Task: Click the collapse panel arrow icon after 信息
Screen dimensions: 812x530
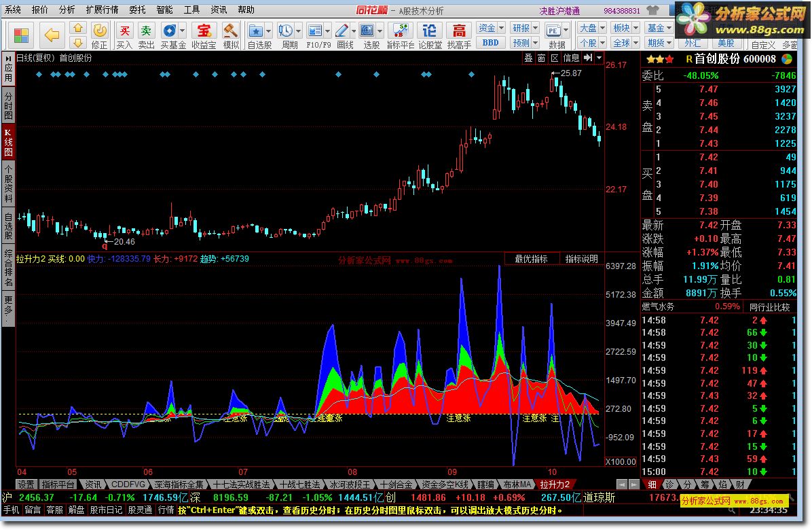Action: tap(588, 58)
